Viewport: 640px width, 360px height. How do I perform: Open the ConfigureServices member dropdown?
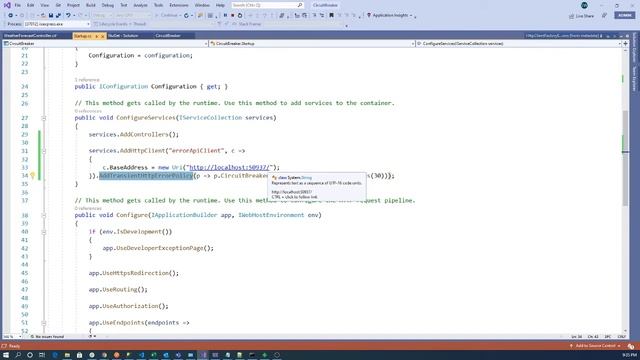pos(518,43)
